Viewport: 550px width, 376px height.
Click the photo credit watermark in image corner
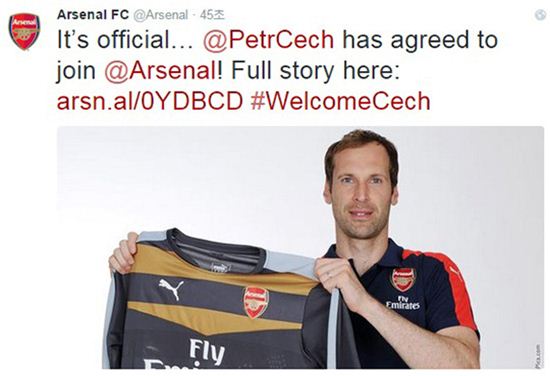[538, 356]
